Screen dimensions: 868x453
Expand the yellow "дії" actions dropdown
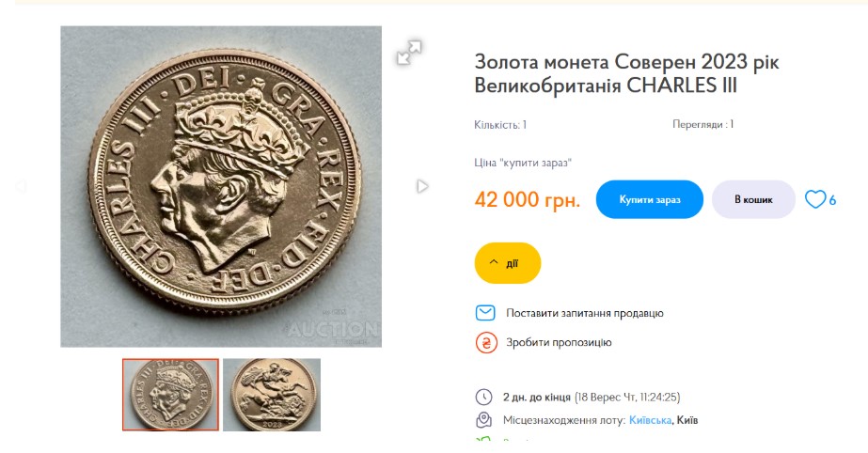pos(508,263)
